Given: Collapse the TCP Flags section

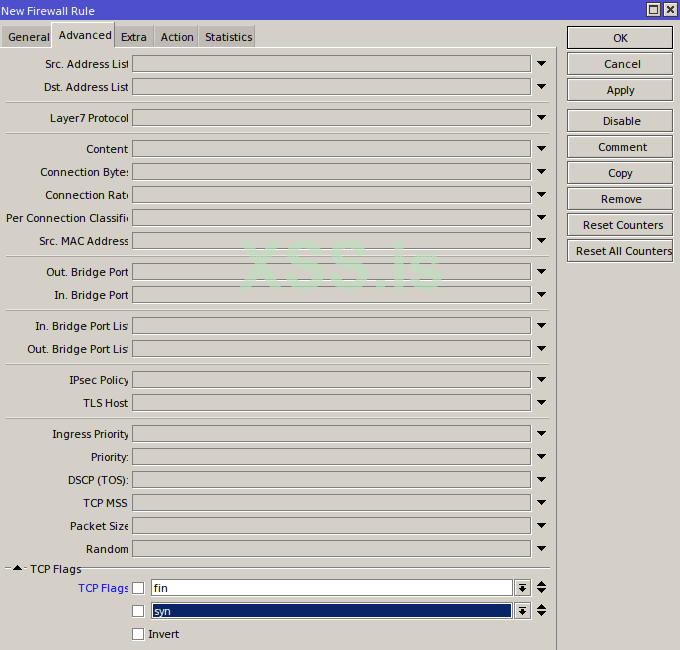Looking at the screenshot, I should click(x=17, y=568).
